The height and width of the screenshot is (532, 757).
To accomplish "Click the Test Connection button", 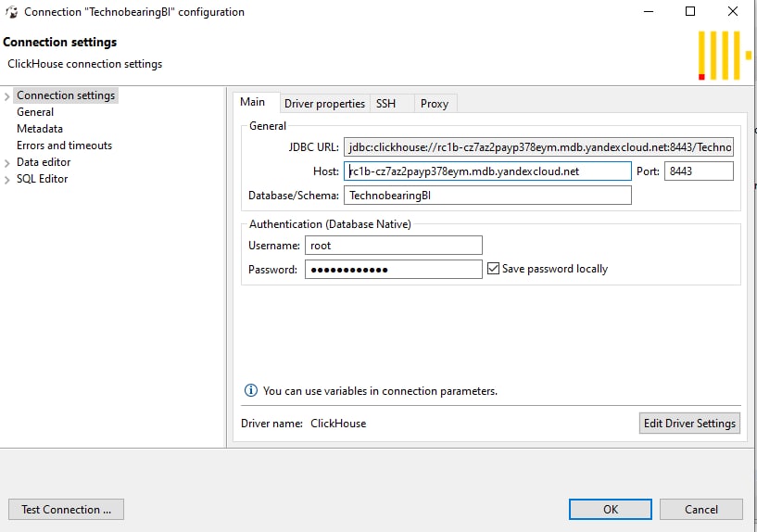I will click(66, 510).
